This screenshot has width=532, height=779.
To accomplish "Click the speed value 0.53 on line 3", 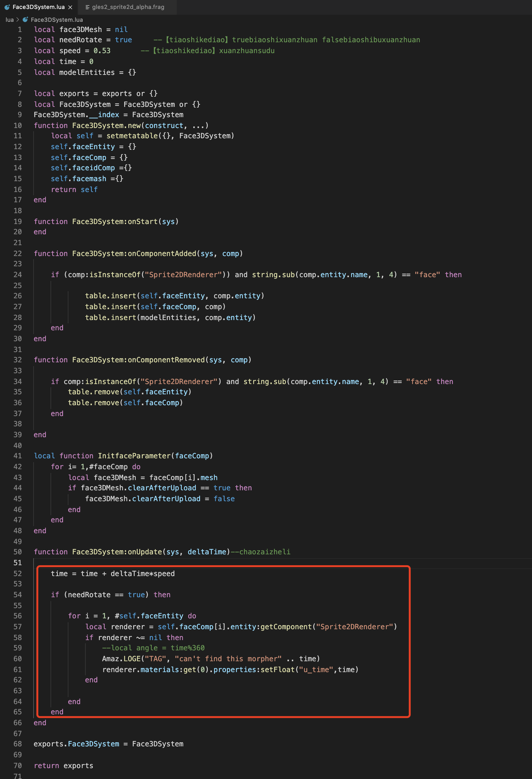I will click(102, 51).
